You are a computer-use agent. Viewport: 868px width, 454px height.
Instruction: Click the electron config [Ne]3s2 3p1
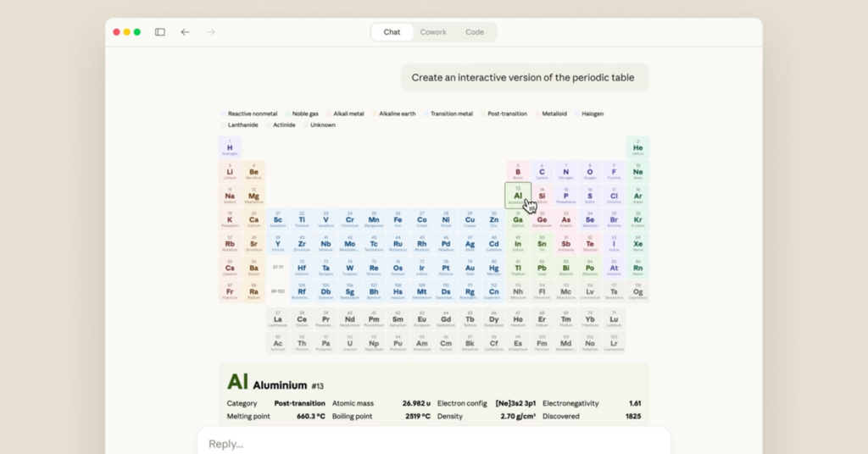pyautogui.click(x=515, y=403)
